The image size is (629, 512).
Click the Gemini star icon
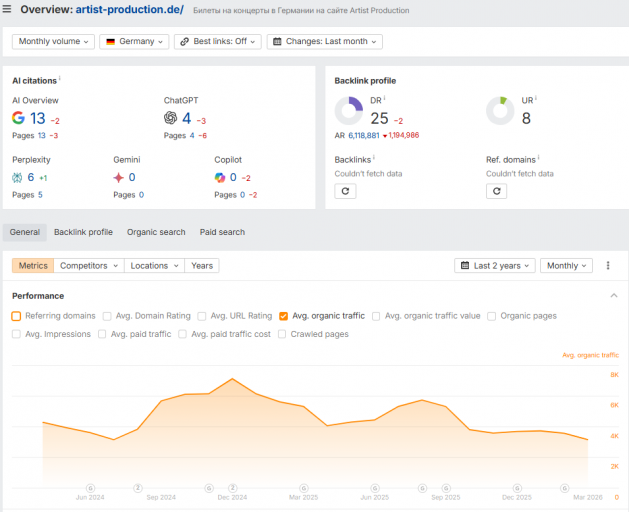[118, 177]
